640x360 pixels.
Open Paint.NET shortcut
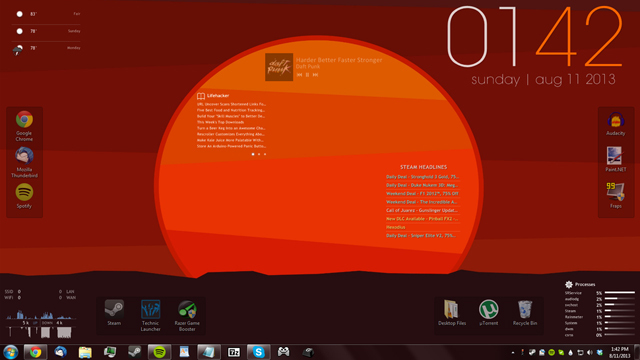click(x=615, y=159)
